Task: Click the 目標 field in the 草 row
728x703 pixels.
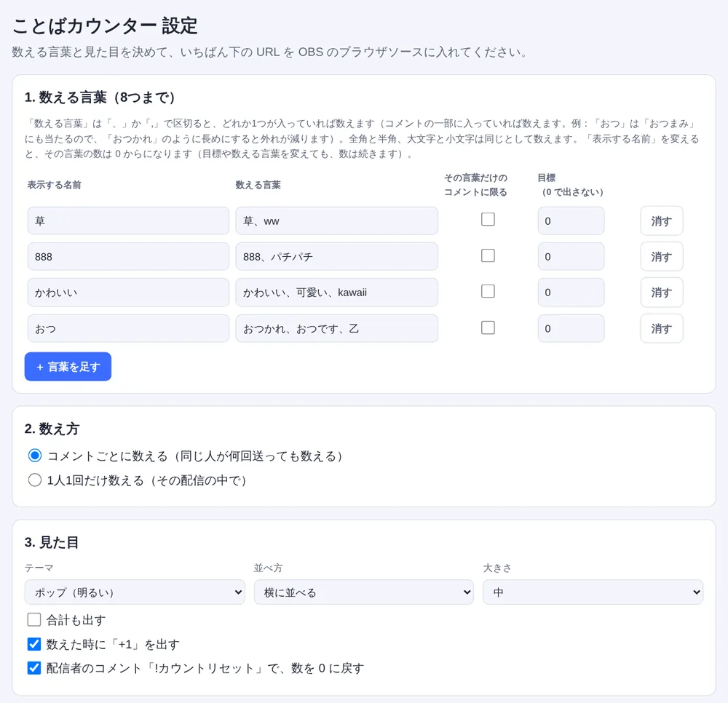Action: (x=571, y=221)
